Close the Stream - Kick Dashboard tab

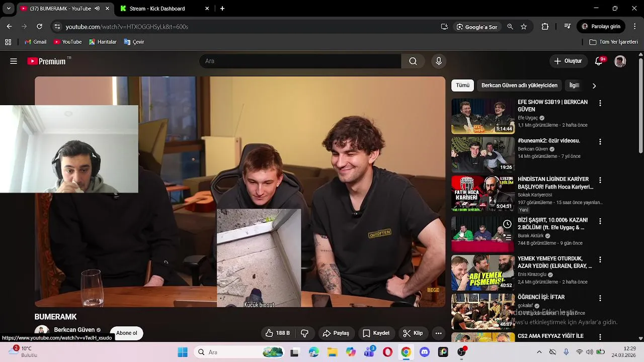tap(207, 9)
